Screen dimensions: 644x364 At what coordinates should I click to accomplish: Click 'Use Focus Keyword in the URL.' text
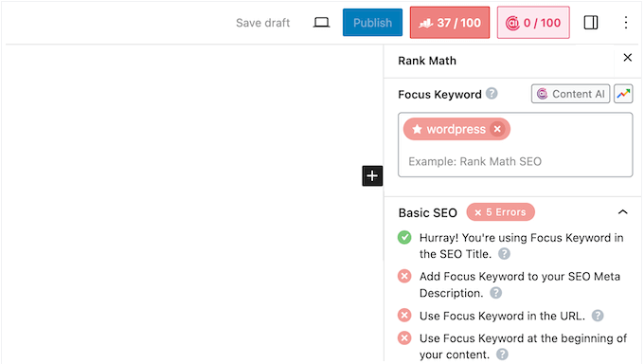502,316
